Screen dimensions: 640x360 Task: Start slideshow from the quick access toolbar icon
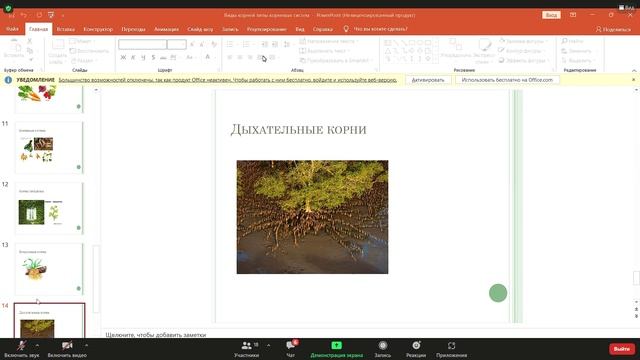point(51,15)
